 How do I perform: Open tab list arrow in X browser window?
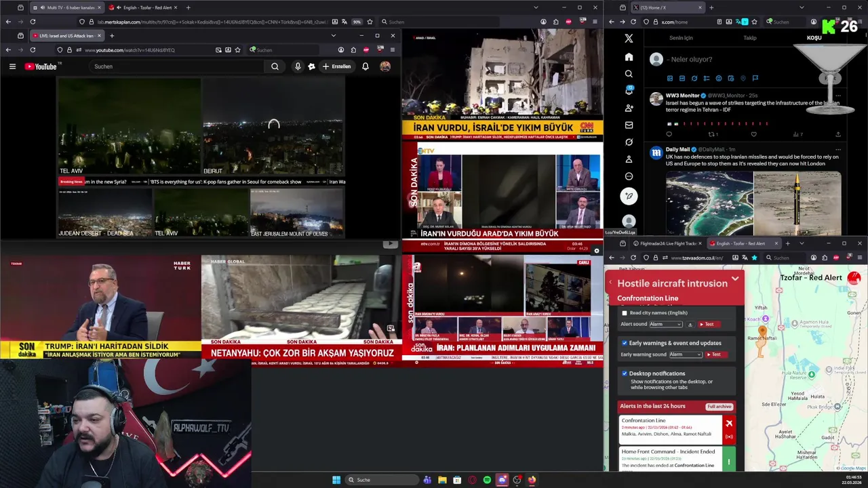pyautogui.click(x=802, y=7)
